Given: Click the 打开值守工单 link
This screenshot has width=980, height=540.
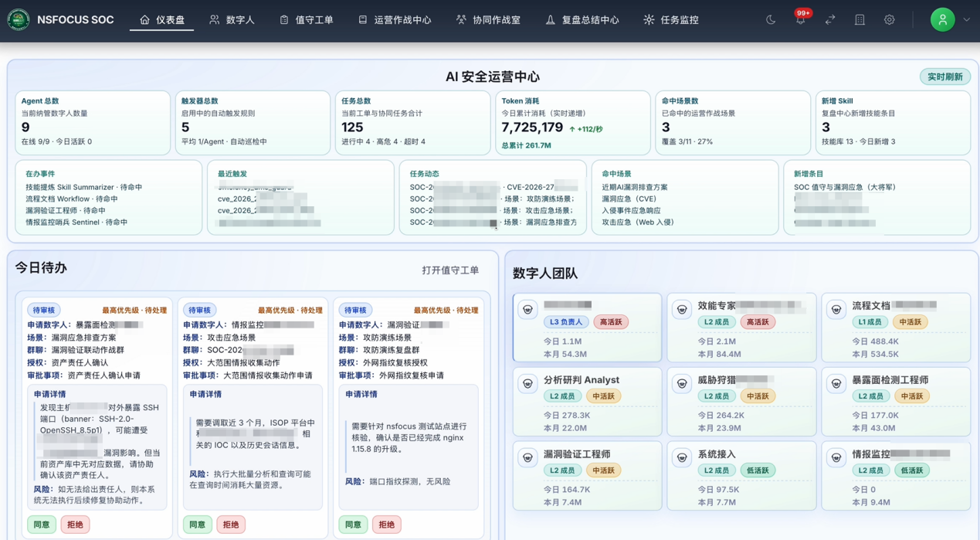Looking at the screenshot, I should (x=450, y=270).
